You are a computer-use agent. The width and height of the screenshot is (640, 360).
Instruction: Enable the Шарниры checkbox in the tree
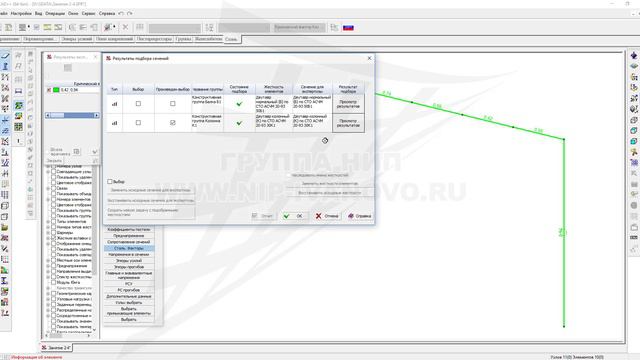pos(53,232)
